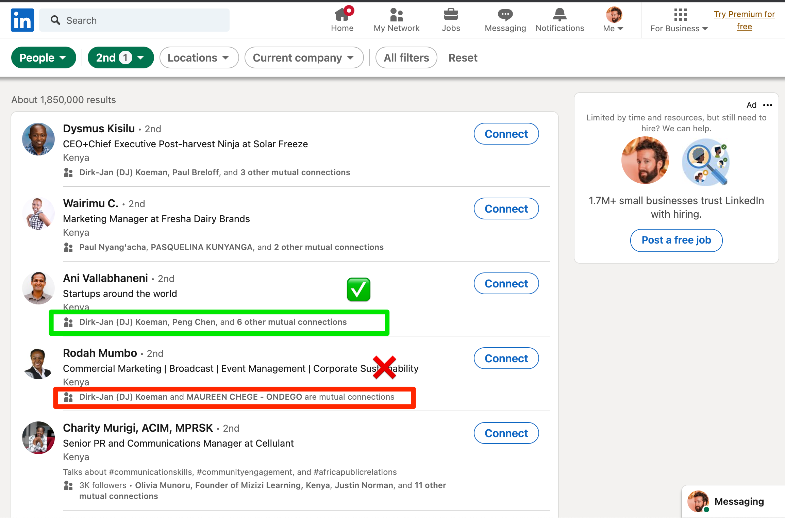785x532 pixels.
Task: Open the Me profile menu
Action: [614, 20]
